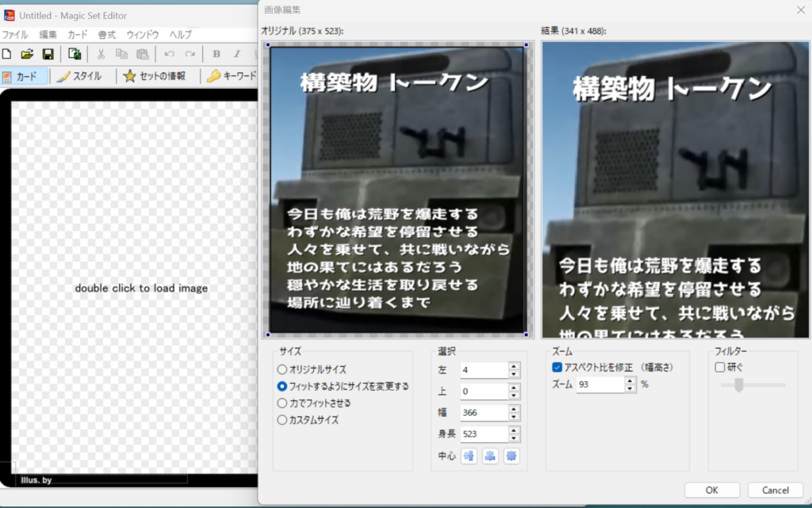Select the カスタムサイズ radio option
This screenshot has height=508, width=812.
(282, 420)
